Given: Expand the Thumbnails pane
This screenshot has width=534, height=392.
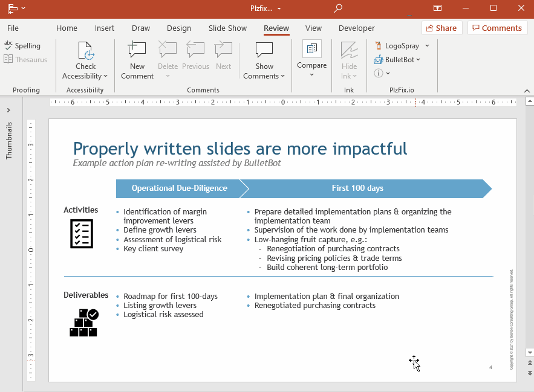Looking at the screenshot, I should coord(8,111).
